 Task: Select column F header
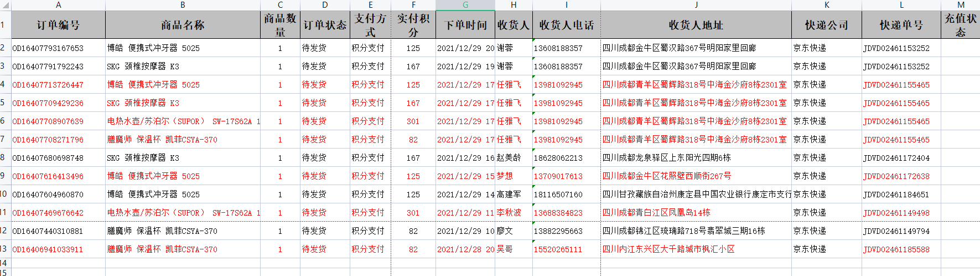pos(413,5)
